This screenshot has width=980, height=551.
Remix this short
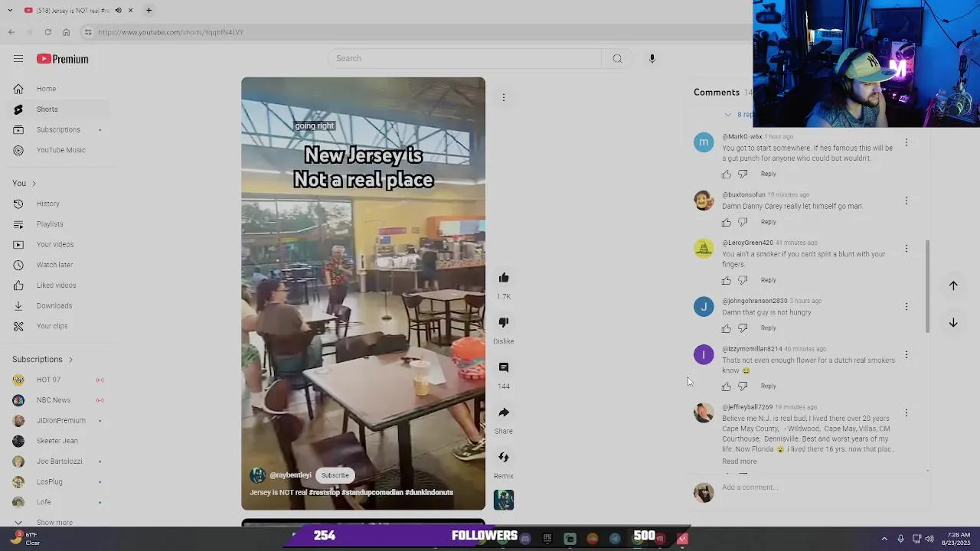504,458
